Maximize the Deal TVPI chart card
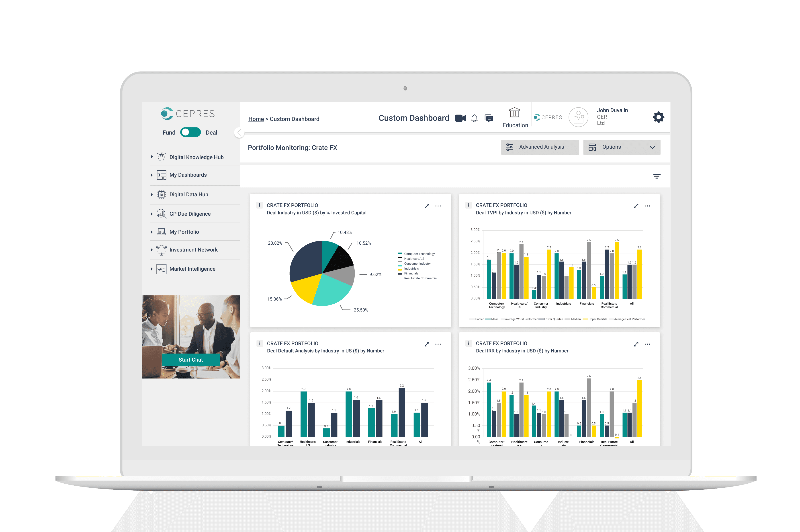This screenshot has height=532, width=800. coord(636,206)
